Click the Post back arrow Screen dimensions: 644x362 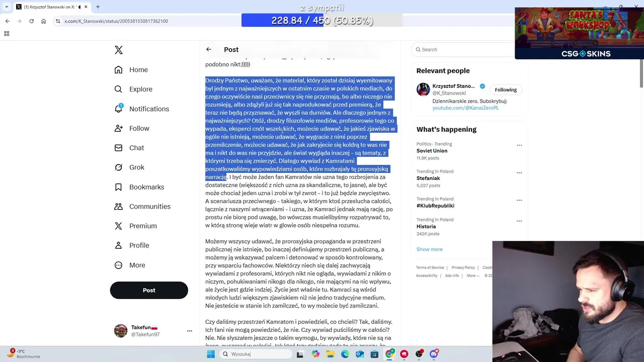209,49
